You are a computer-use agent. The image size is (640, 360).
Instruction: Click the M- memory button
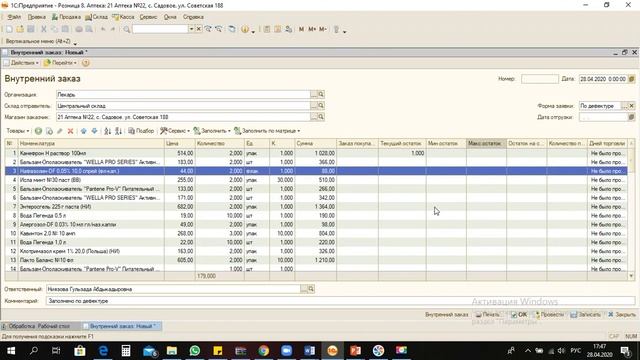click(322, 29)
